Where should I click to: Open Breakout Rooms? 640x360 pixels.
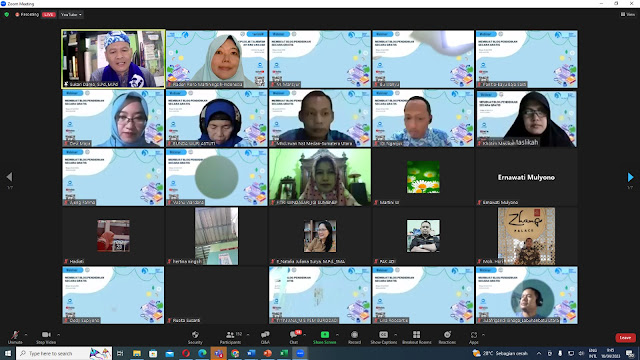[416, 337]
